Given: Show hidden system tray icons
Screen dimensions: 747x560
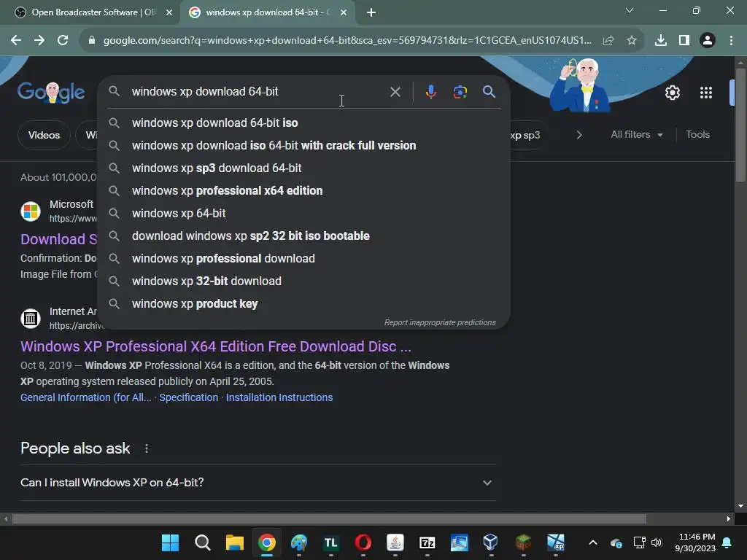Looking at the screenshot, I should (592, 542).
